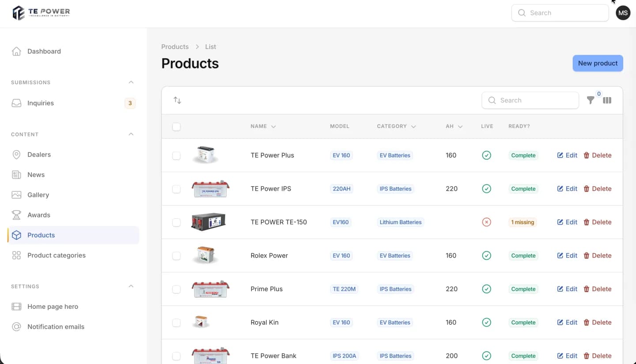Select the checkbox for Royal Kin
The width and height of the screenshot is (636, 364).
click(176, 323)
